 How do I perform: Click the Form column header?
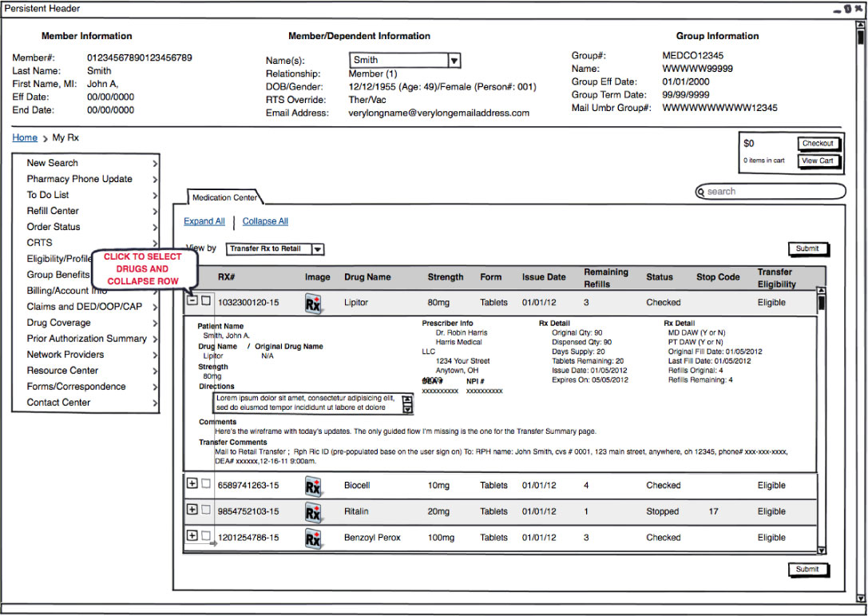[x=491, y=277]
